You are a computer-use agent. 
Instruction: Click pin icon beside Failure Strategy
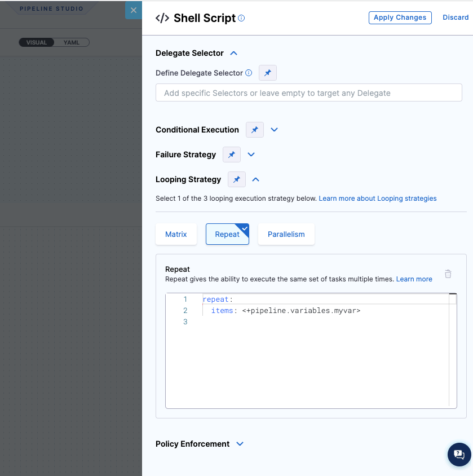232,155
